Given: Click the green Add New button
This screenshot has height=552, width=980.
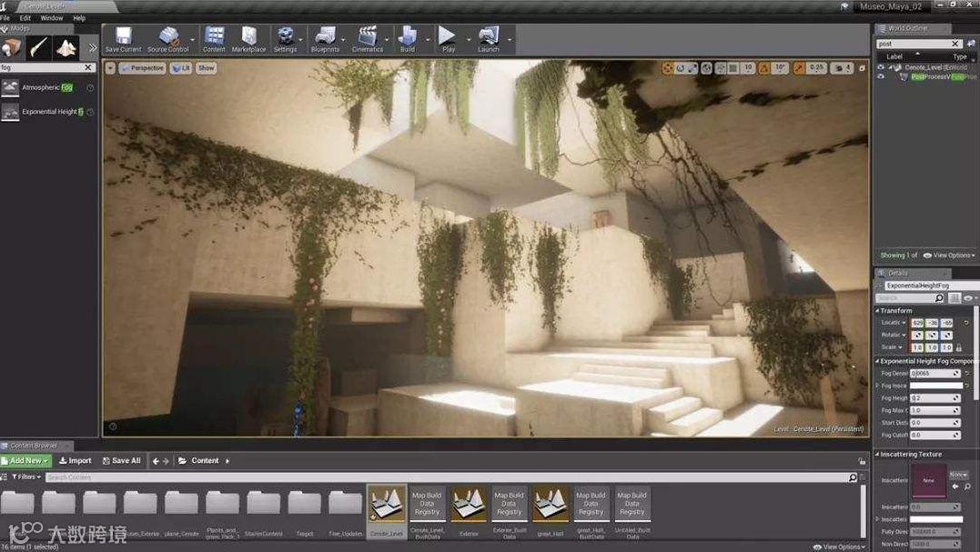Looking at the screenshot, I should [x=25, y=461].
